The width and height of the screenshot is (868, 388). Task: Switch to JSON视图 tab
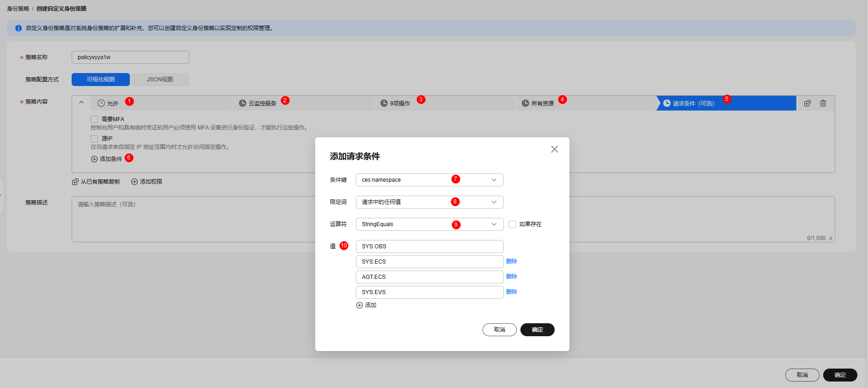click(159, 80)
